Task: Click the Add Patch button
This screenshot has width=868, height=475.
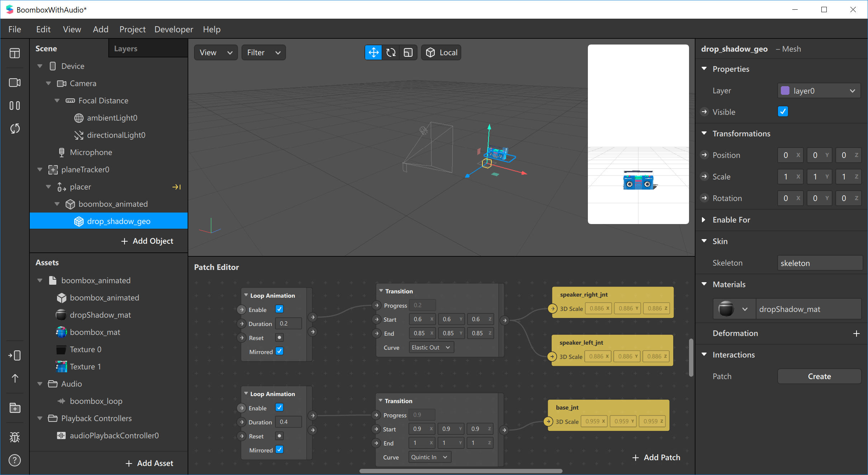Action: [656, 457]
